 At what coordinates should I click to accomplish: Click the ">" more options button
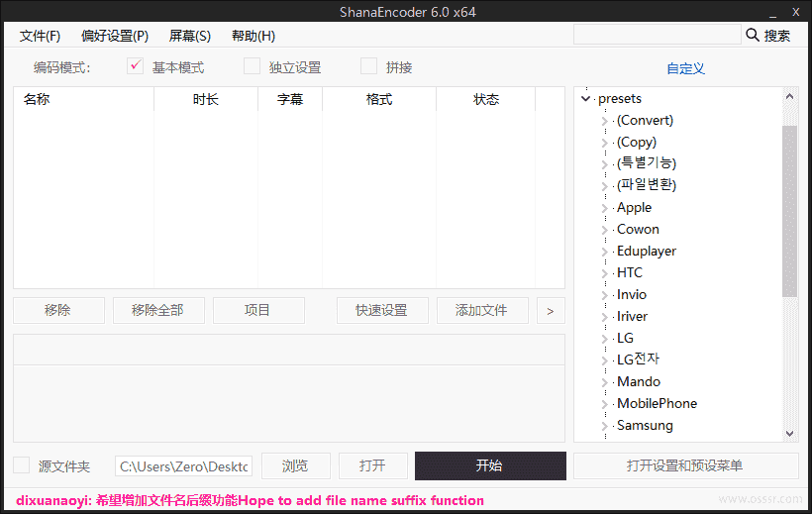(x=550, y=310)
